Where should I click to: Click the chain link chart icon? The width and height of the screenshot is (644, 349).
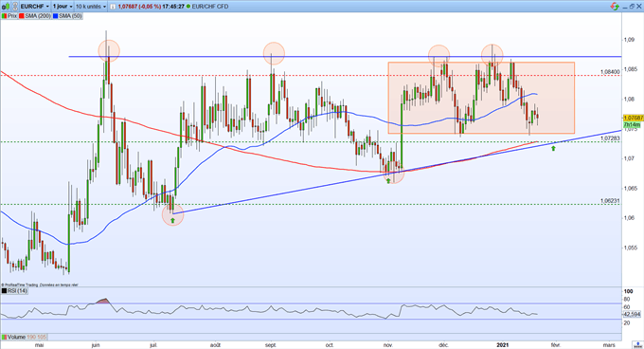tap(15, 7)
